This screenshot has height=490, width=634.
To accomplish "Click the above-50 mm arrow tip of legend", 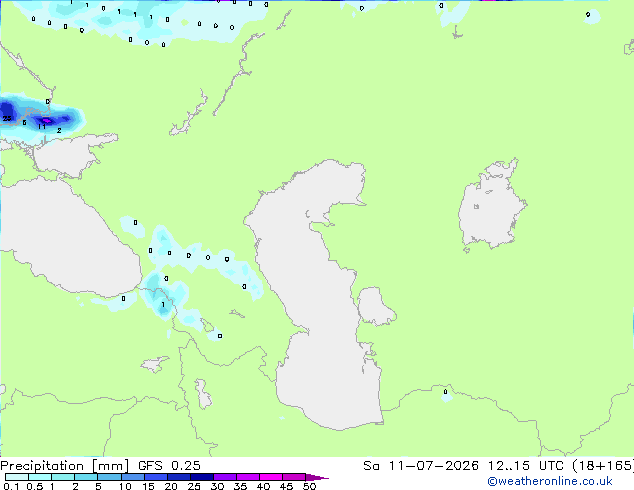I will coord(317,477).
